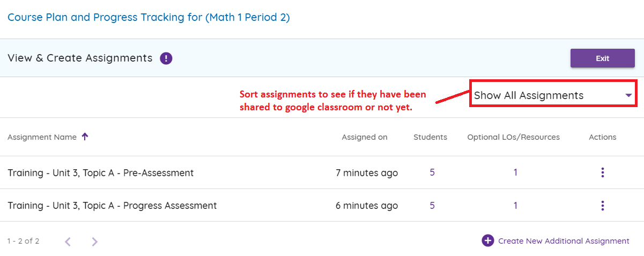Click the Optional LOs/Resources column header
This screenshot has width=644, height=256.
pos(514,137)
